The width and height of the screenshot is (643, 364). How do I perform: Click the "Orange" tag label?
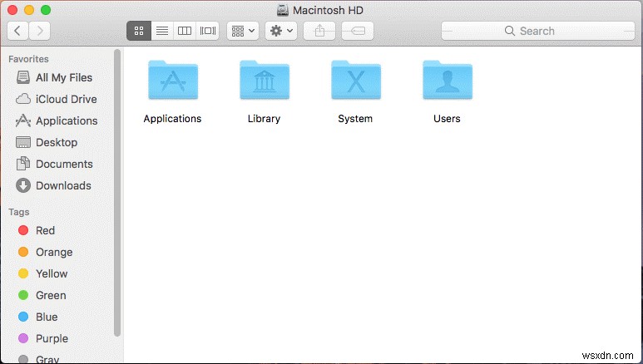click(x=54, y=252)
